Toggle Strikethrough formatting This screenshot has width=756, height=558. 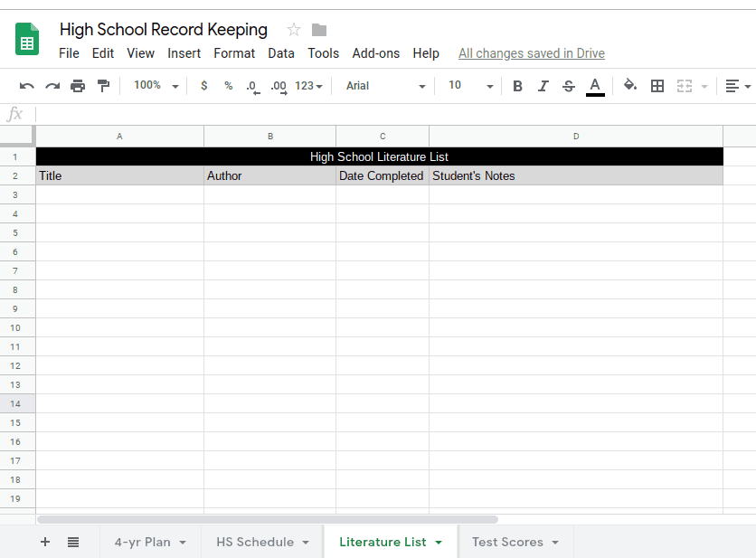pyautogui.click(x=568, y=86)
